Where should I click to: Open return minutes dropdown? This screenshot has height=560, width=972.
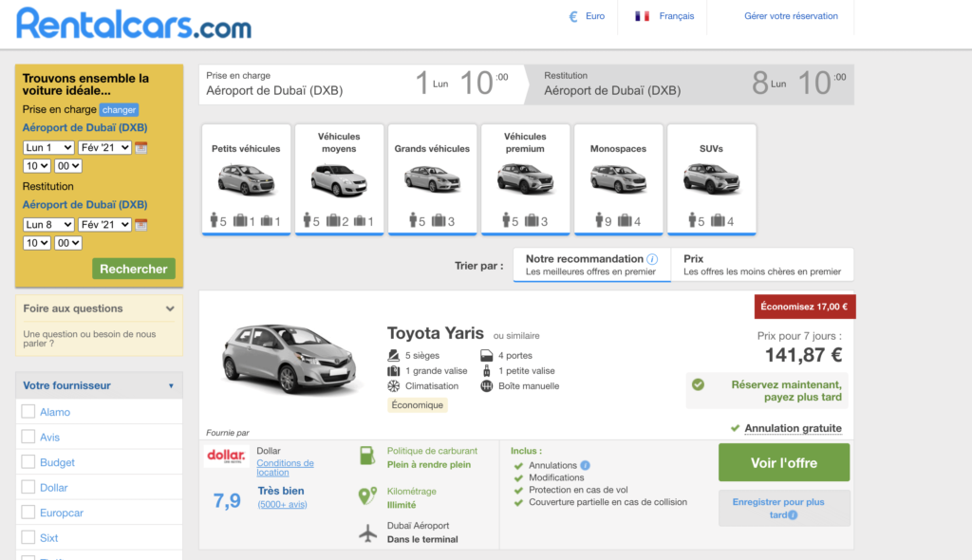point(67,243)
